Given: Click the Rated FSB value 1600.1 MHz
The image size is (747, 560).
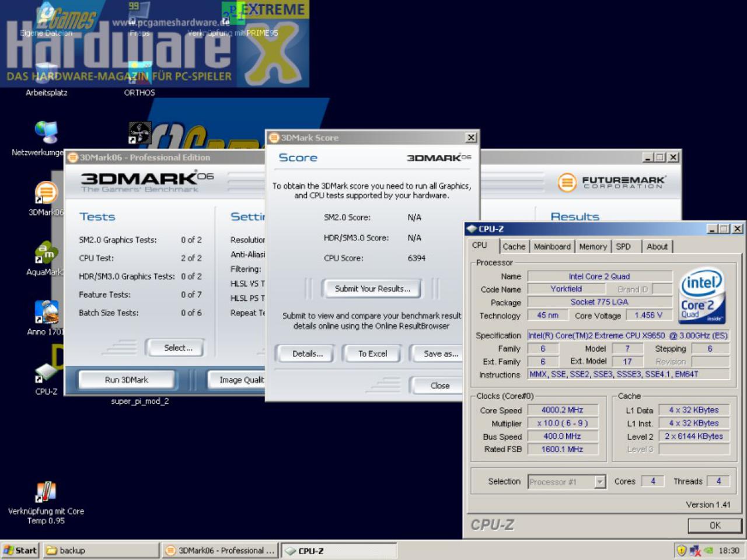Looking at the screenshot, I should tap(563, 449).
